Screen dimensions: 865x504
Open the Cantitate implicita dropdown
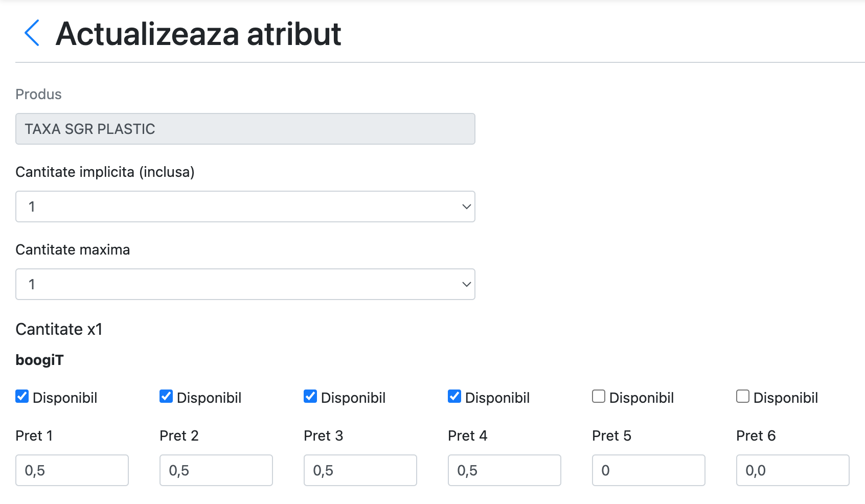point(245,207)
